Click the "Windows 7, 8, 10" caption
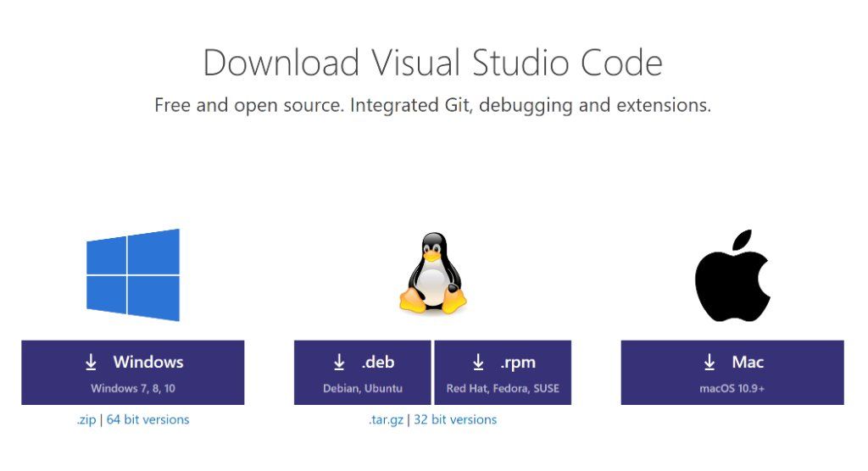 click(133, 389)
